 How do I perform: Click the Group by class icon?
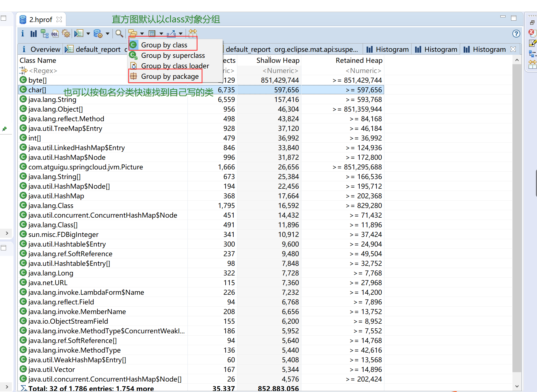pyautogui.click(x=133, y=45)
